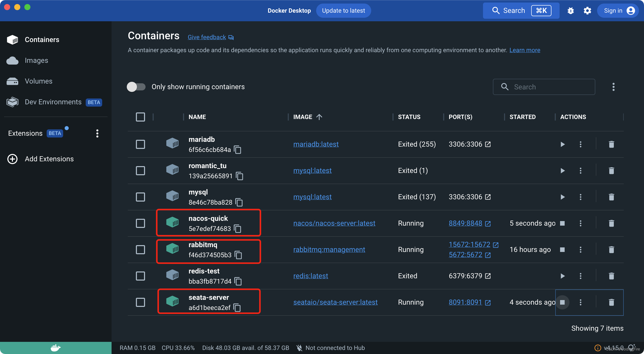
Task: Open more actions for seata-server
Action: tap(581, 302)
